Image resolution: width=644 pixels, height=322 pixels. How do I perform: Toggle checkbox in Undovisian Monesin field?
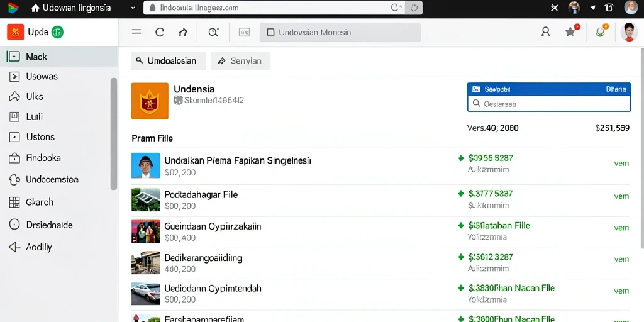pos(270,32)
